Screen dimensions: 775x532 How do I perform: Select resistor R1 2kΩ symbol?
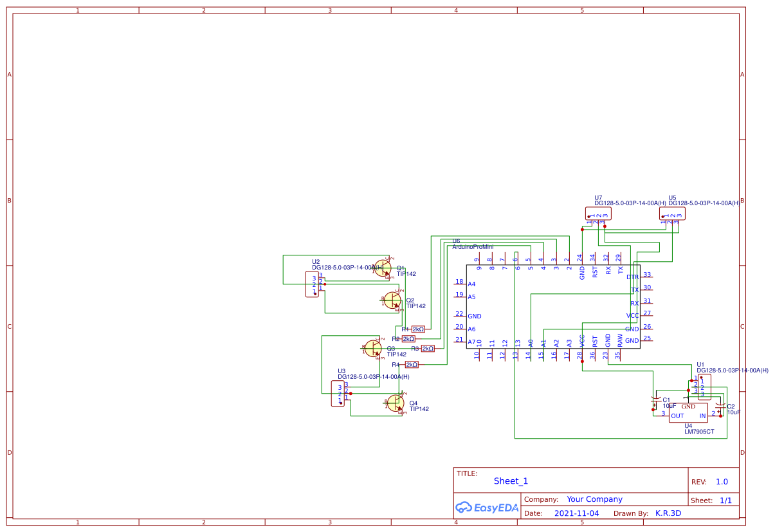417,328
